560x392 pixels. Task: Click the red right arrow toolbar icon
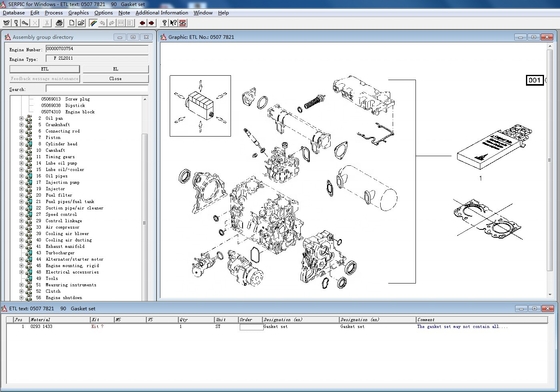point(151,23)
